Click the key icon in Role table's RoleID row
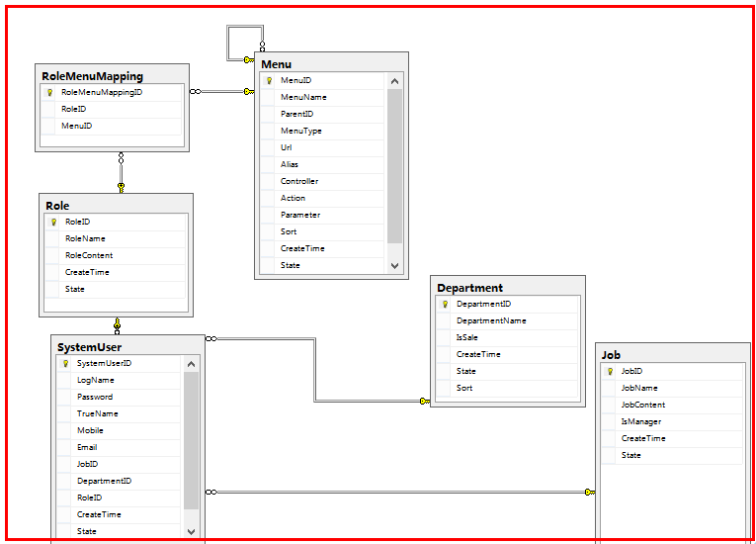 [53, 223]
